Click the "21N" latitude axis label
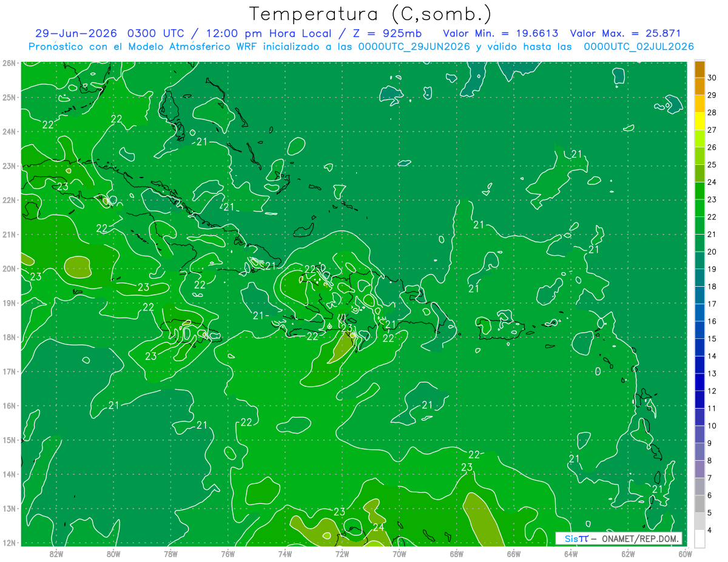Image resolution: width=728 pixels, height=562 pixels. coord(8,234)
